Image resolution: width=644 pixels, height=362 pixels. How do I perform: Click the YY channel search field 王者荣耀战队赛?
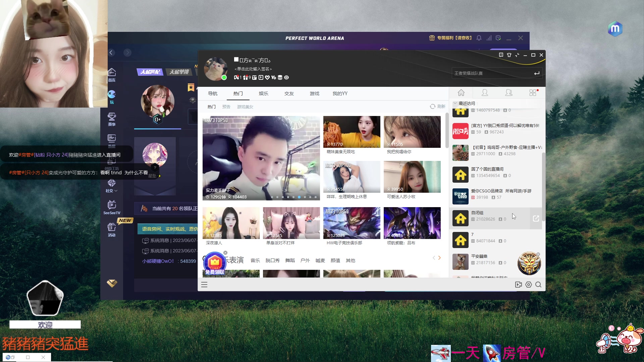[x=492, y=73]
